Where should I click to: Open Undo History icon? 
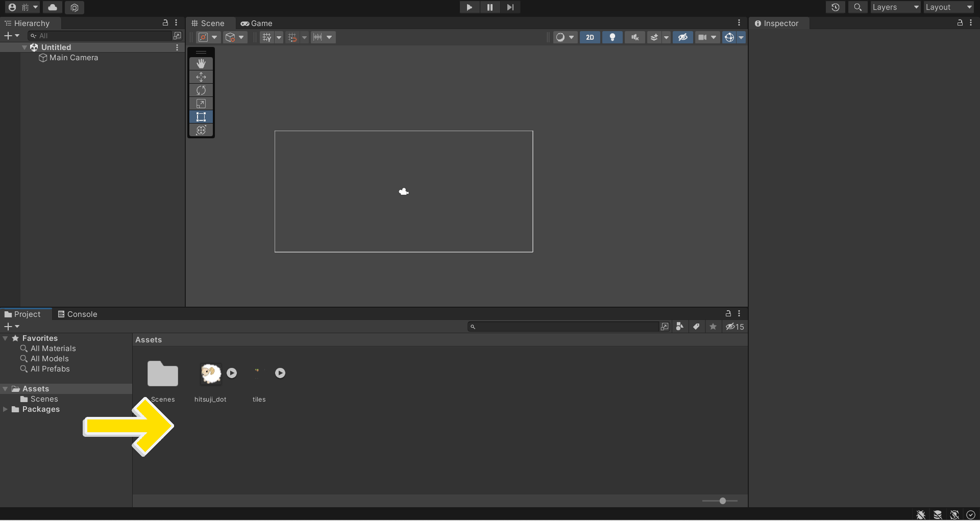pyautogui.click(x=835, y=7)
